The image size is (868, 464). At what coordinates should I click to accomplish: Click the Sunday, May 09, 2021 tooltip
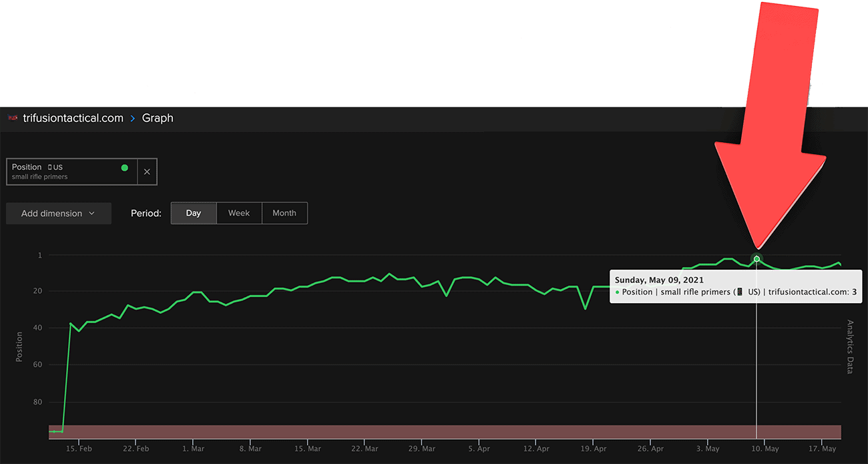click(736, 286)
